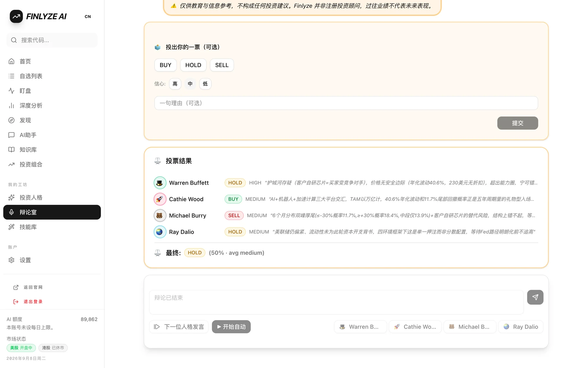Click the compass icon beside 发现

11,120
